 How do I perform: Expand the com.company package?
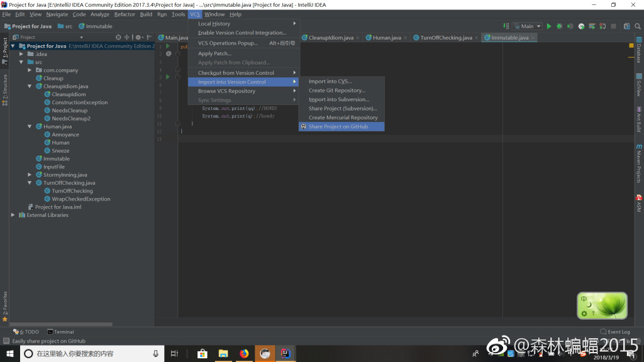click(30, 70)
